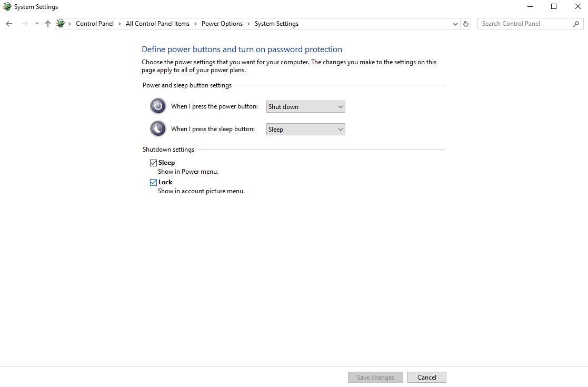588x387 pixels.
Task: Click the Save changes button
Action: point(375,378)
